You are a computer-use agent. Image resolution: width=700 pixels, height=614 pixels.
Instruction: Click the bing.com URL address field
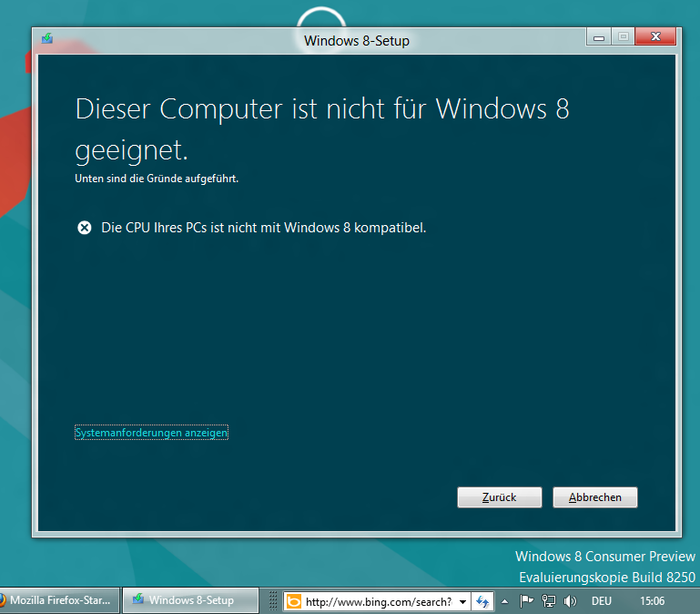[379, 602]
